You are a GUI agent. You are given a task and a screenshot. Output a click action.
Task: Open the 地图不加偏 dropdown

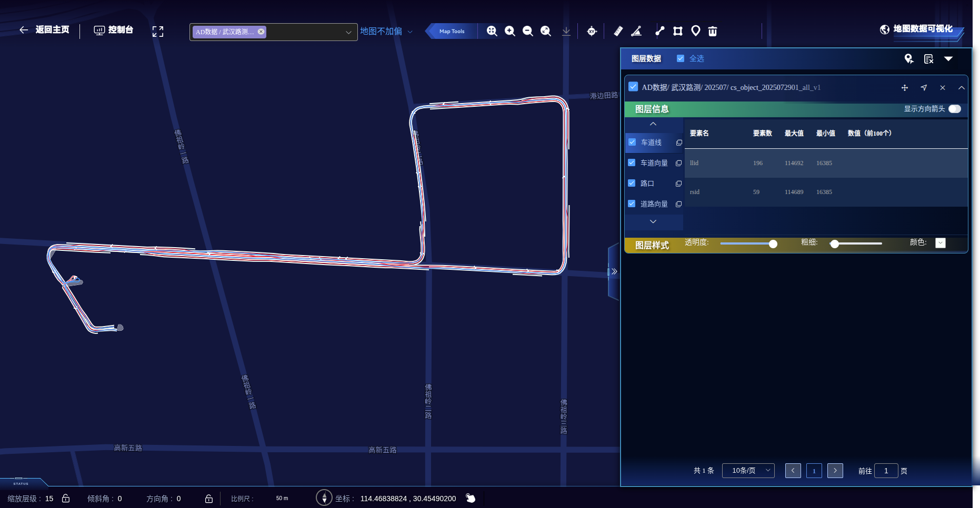pyautogui.click(x=386, y=32)
